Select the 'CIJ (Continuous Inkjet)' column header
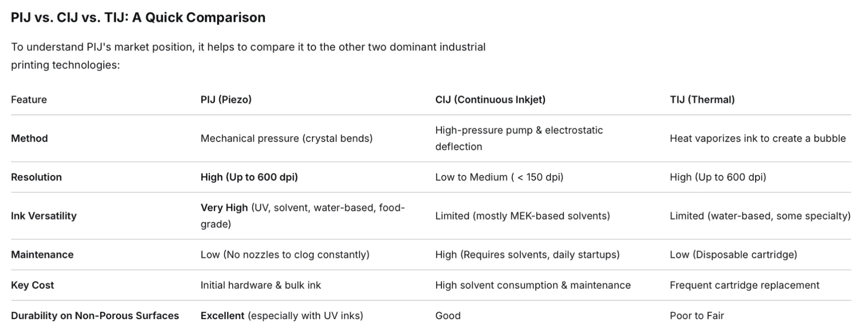868x330 pixels. coord(490,99)
